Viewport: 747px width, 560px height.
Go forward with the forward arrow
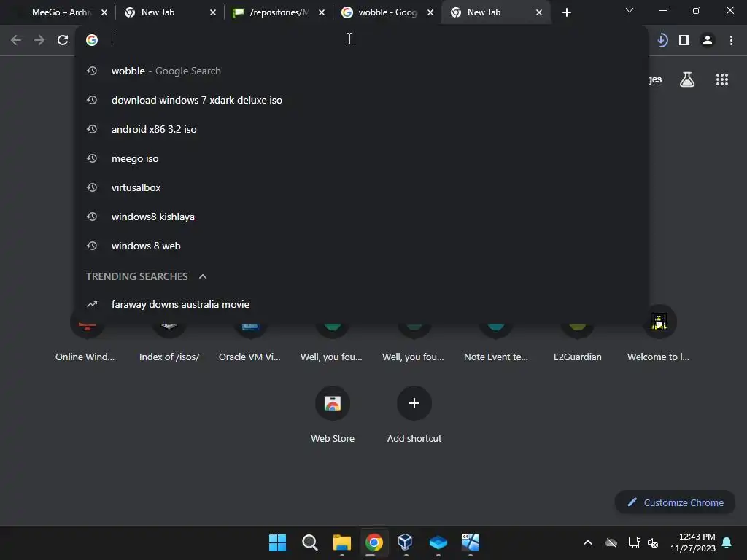click(x=39, y=40)
